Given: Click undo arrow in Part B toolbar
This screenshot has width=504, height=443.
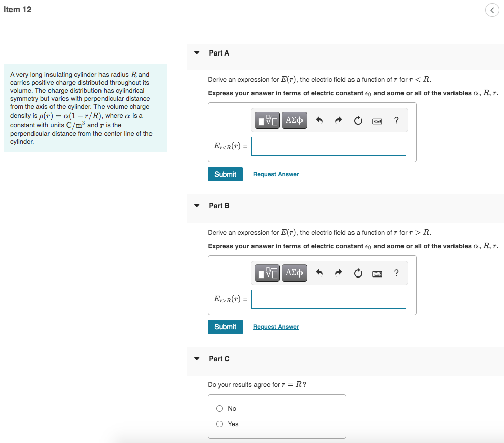Looking at the screenshot, I should (x=319, y=273).
